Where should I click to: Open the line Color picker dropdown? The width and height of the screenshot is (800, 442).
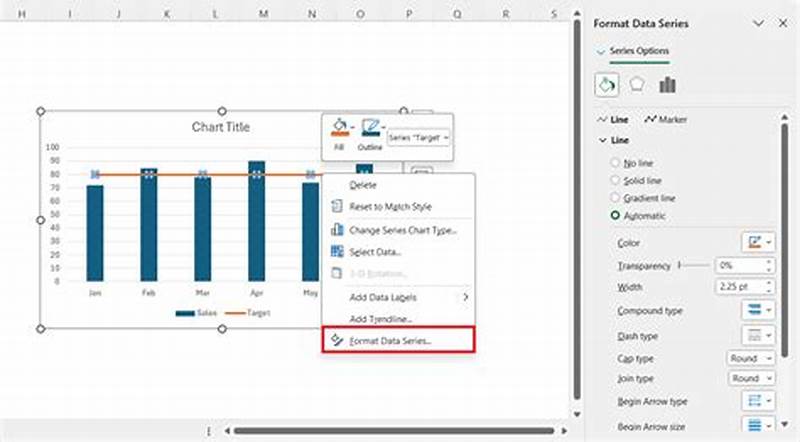(758, 242)
